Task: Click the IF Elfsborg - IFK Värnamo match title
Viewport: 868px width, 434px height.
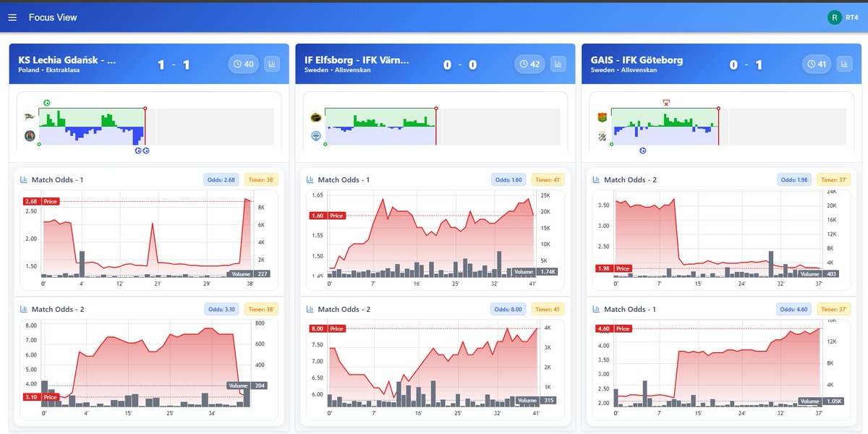Action: point(357,61)
